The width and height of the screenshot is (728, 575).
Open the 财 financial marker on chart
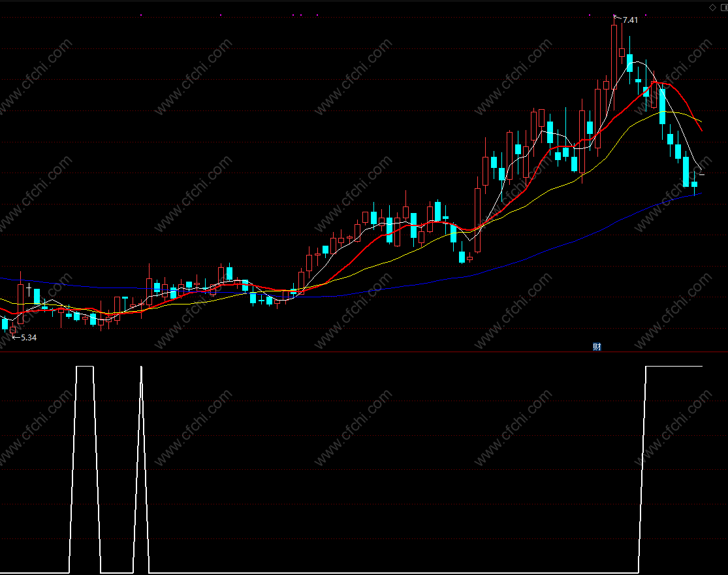click(597, 347)
